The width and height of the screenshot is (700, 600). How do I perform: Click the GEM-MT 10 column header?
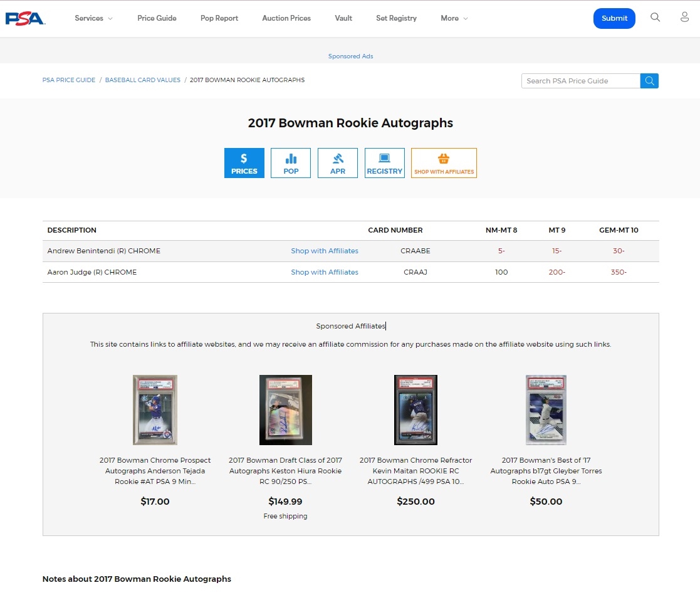[619, 230]
